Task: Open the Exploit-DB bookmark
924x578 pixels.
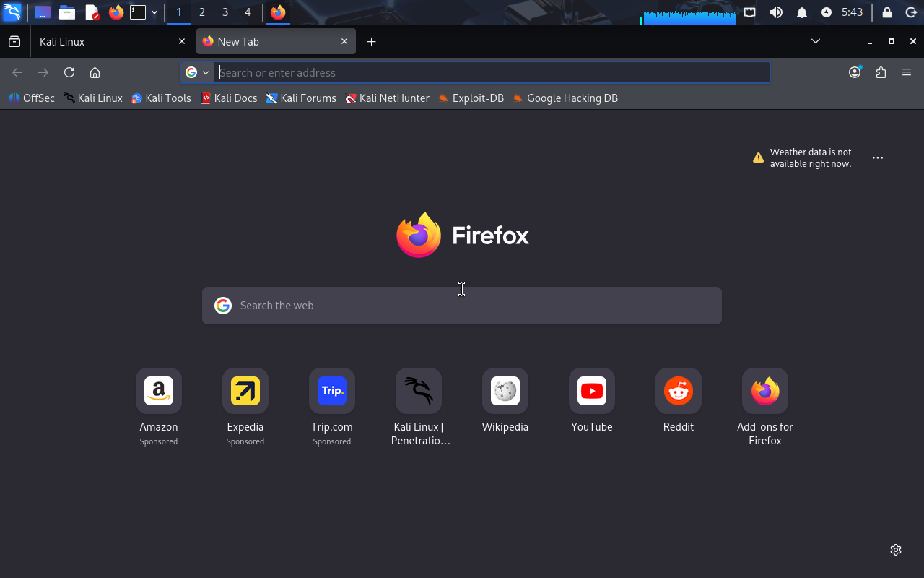Action: [471, 98]
